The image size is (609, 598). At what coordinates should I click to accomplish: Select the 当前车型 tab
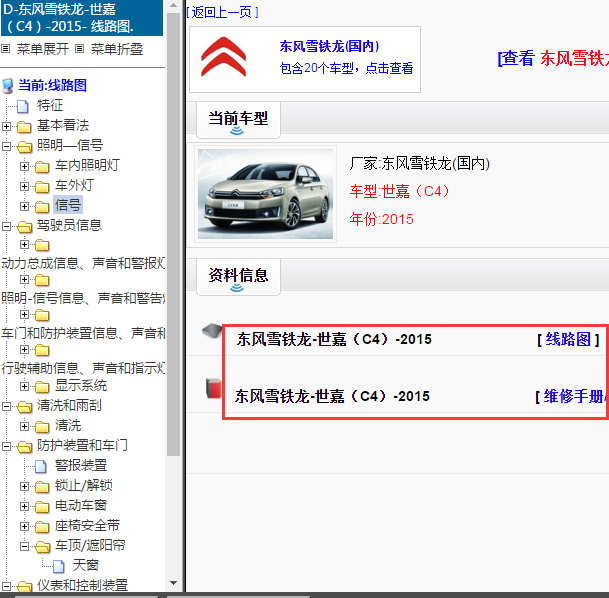[x=238, y=120]
